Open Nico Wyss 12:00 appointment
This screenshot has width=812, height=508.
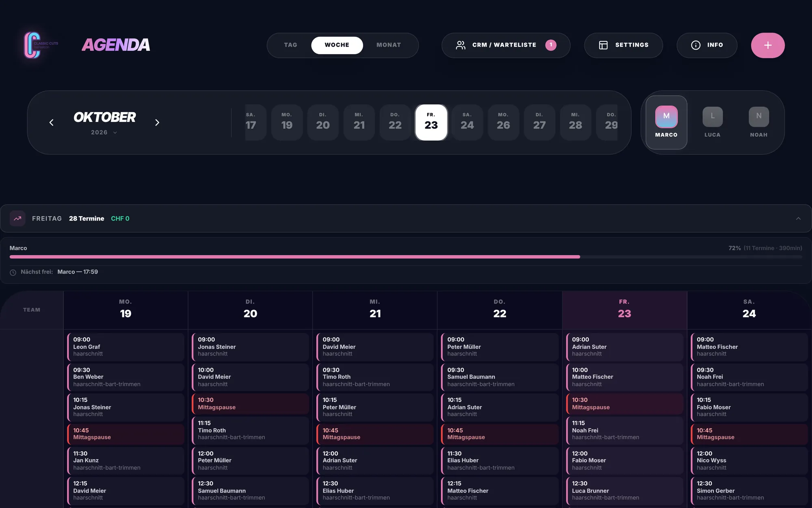click(749, 460)
